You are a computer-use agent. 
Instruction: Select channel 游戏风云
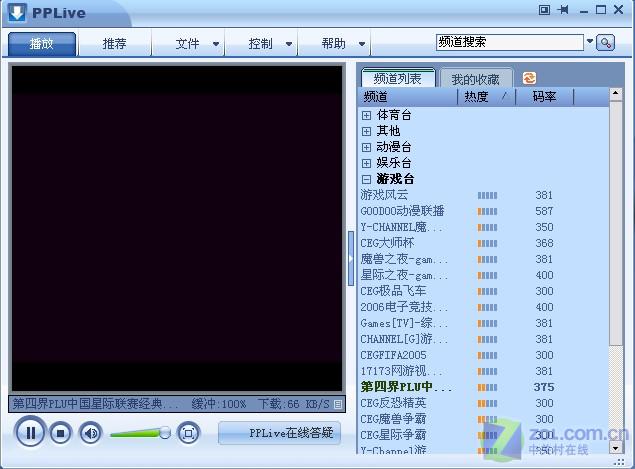pyautogui.click(x=384, y=195)
